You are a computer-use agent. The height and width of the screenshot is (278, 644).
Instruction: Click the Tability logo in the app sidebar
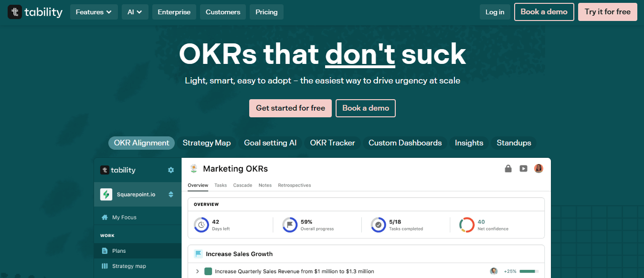[x=118, y=170]
